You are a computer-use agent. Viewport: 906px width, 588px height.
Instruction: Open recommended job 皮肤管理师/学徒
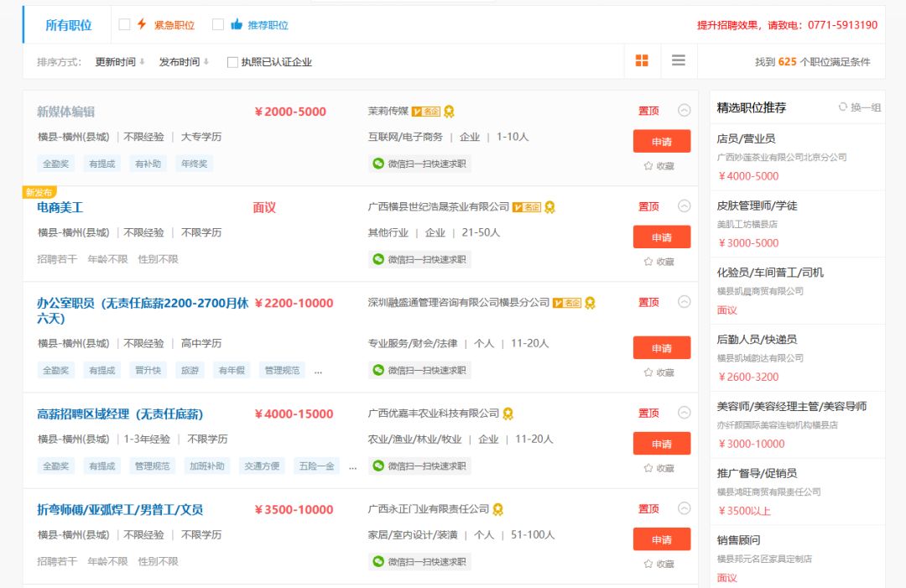click(x=757, y=206)
